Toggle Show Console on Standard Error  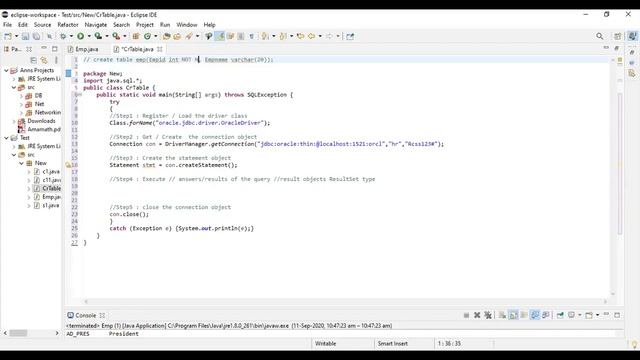point(546,315)
